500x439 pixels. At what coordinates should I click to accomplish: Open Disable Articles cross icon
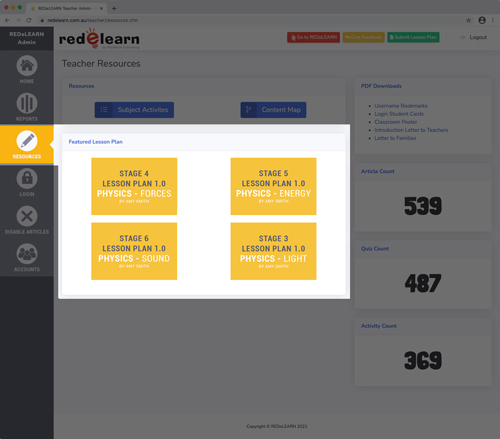27,216
